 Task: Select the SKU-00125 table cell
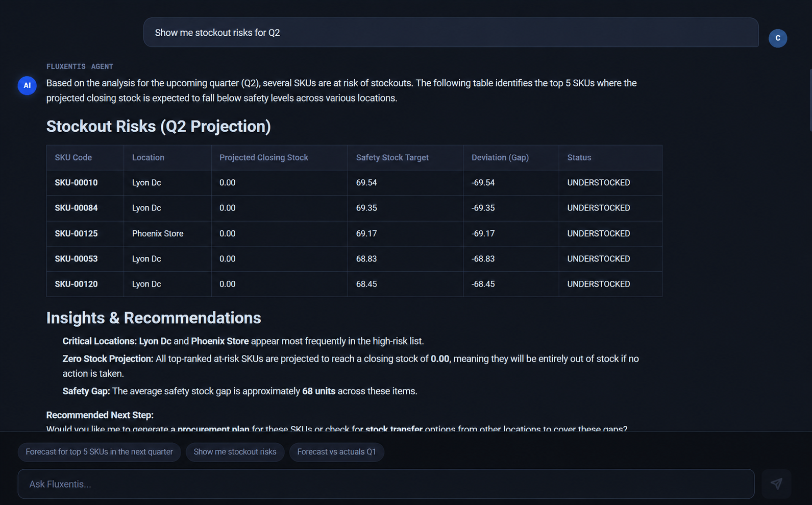[x=76, y=233]
